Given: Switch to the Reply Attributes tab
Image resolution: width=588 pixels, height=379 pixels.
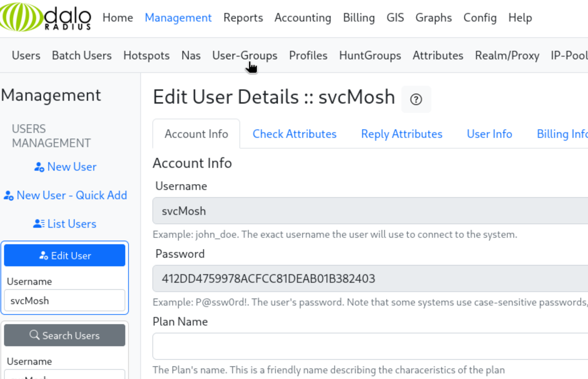Looking at the screenshot, I should [402, 134].
